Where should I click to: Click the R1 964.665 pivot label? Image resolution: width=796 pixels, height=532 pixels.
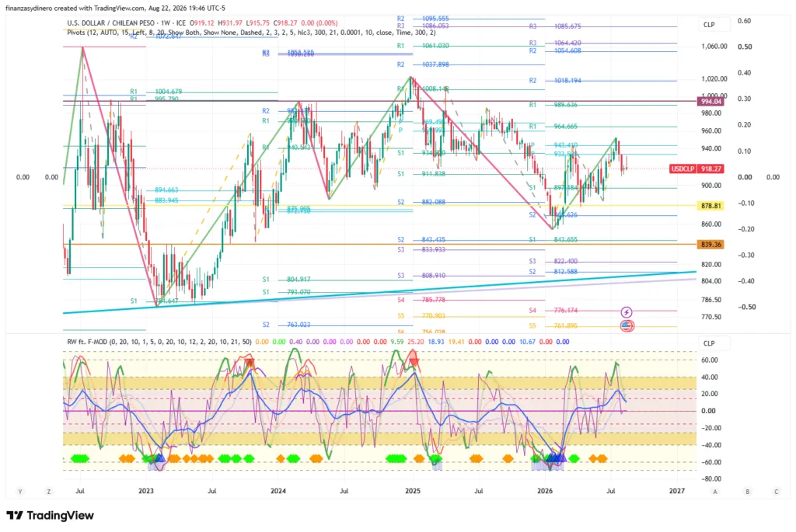[553, 127]
